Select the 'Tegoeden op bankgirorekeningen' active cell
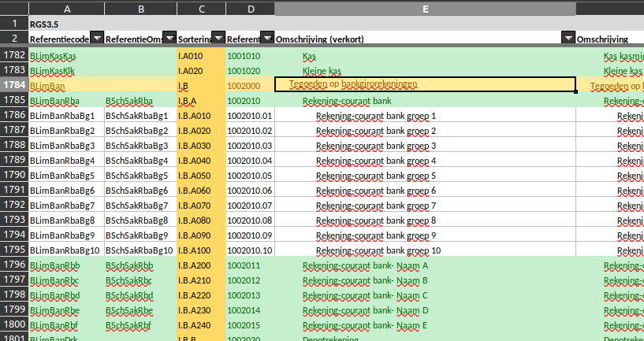644x341 pixels. 425,85
